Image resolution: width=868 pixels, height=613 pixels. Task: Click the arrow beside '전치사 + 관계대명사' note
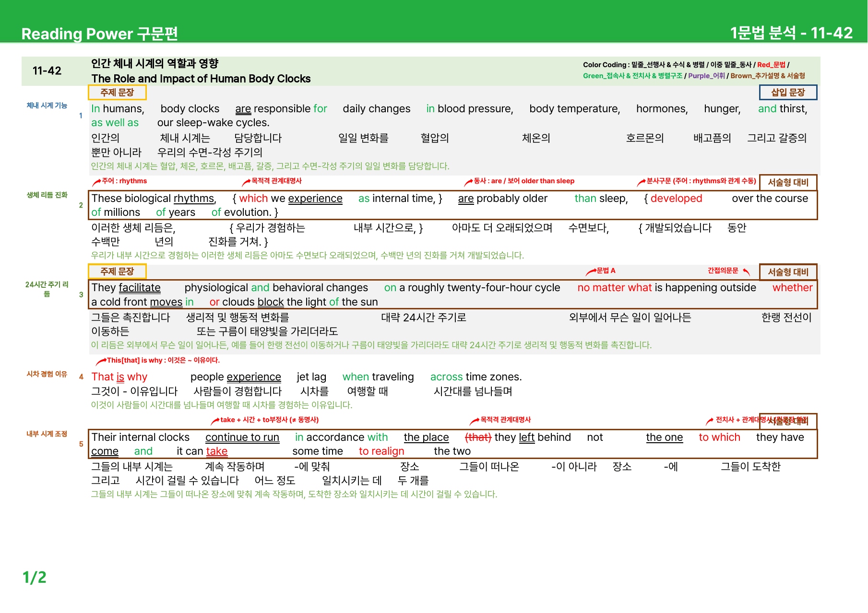[x=710, y=421]
